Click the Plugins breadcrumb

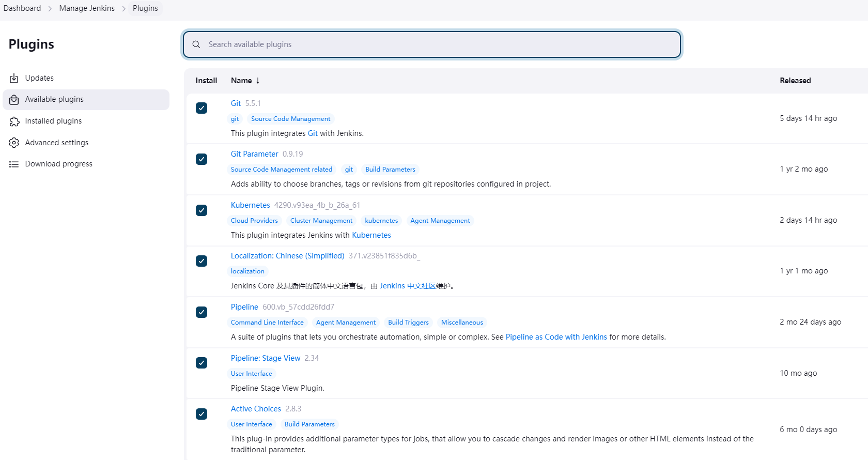(x=145, y=8)
